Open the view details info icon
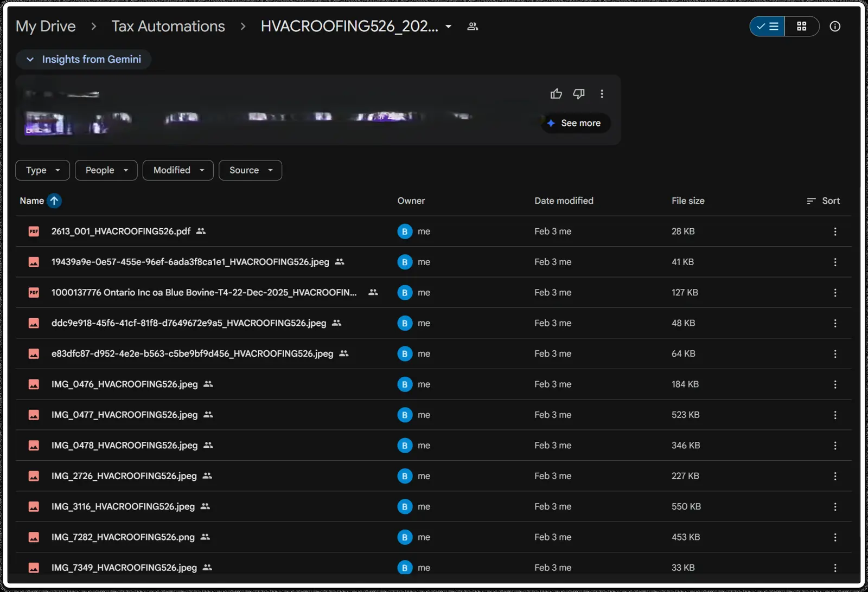Viewport: 868px width, 592px height. [x=835, y=26]
